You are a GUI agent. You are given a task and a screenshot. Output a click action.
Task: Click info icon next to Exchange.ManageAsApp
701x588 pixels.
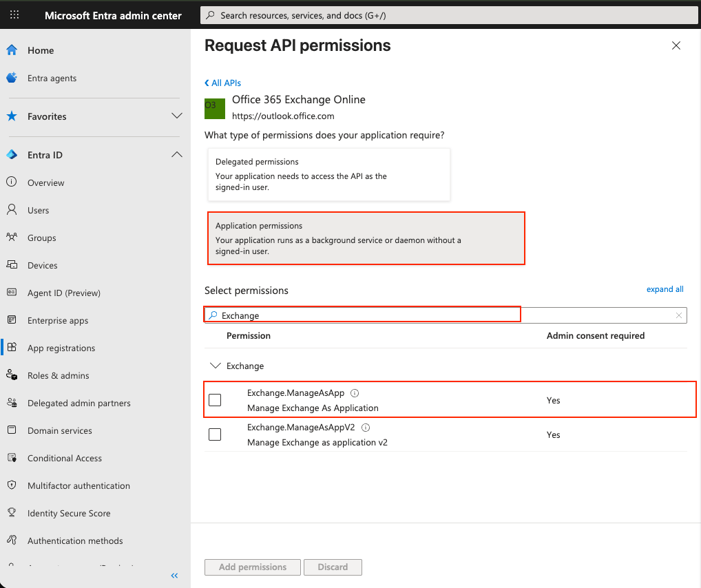[355, 393]
